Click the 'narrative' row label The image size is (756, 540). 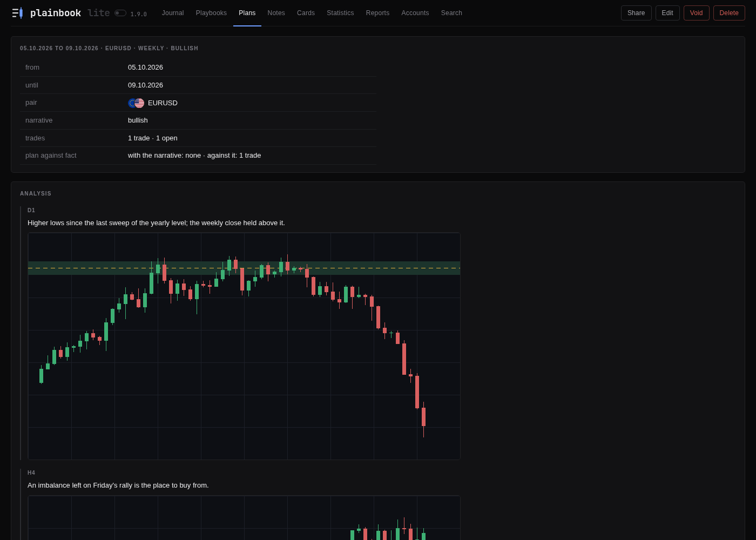point(39,120)
